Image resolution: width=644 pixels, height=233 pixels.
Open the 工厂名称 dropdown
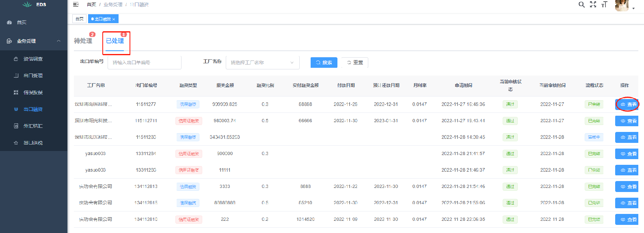pyautogui.click(x=263, y=63)
